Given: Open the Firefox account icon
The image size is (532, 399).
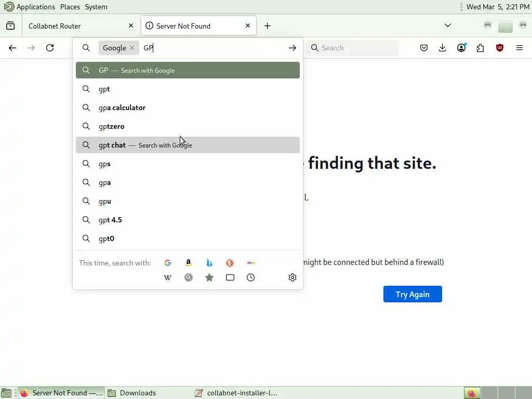Looking at the screenshot, I should (461, 48).
